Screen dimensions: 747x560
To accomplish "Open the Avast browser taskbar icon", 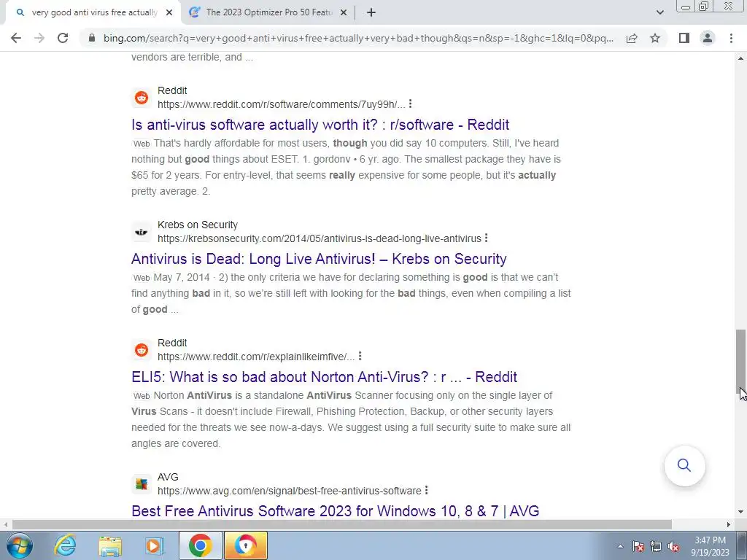I will click(245, 545).
